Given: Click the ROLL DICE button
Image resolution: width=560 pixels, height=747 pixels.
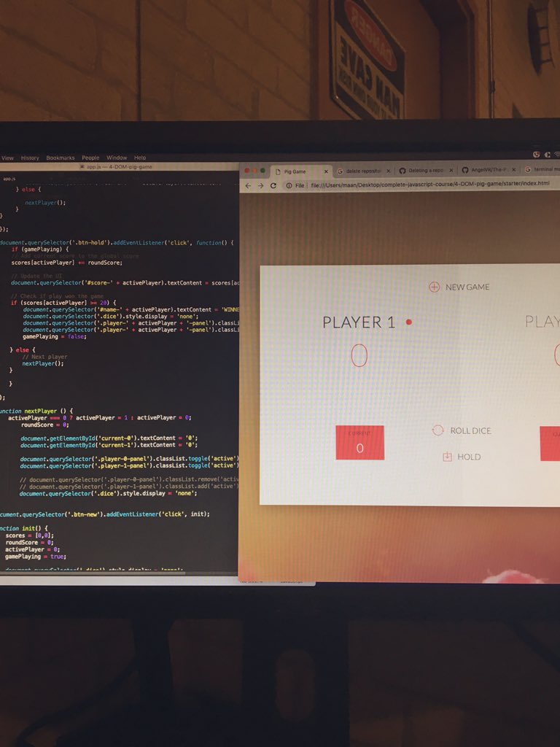Looking at the screenshot, I should 462,430.
